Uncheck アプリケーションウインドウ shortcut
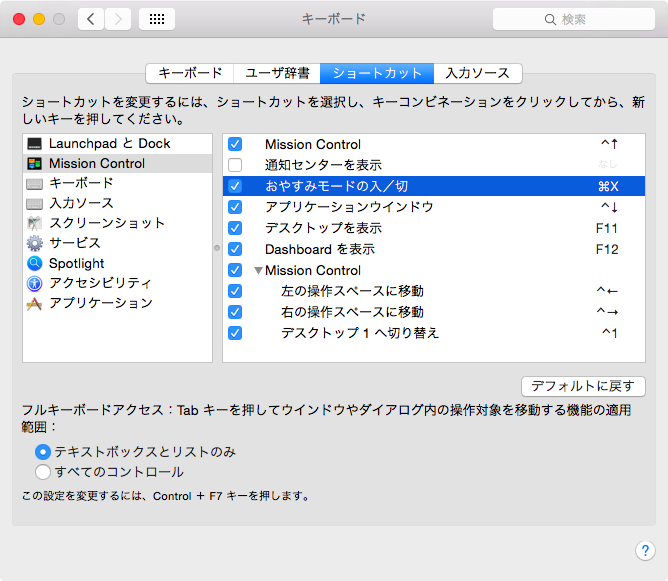 pos(235,207)
